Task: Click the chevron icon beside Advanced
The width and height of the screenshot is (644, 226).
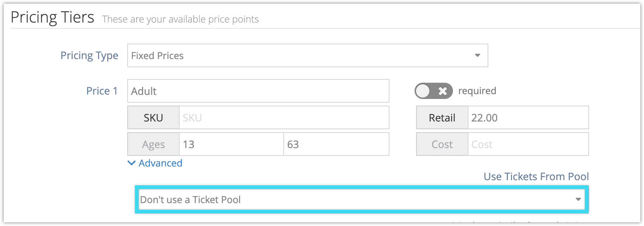Action: pyautogui.click(x=131, y=163)
